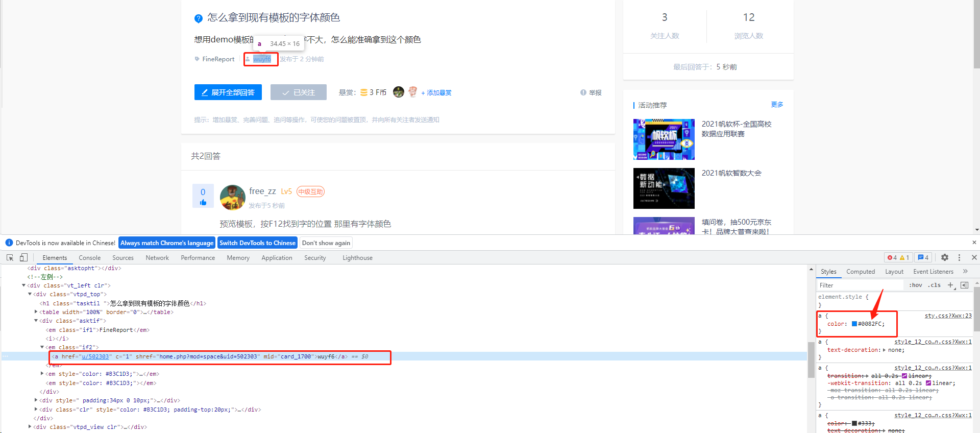Click the FineReport tag icon
Image resolution: width=980 pixels, height=433 pixels.
[x=197, y=59]
